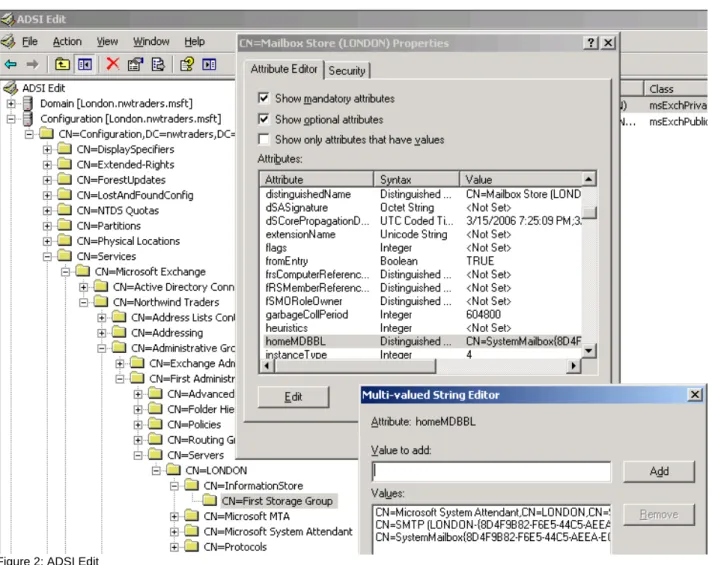The height and width of the screenshot is (565, 712).
Task: Click the CN=NTDS Quotas folder icon
Action: click(x=65, y=210)
